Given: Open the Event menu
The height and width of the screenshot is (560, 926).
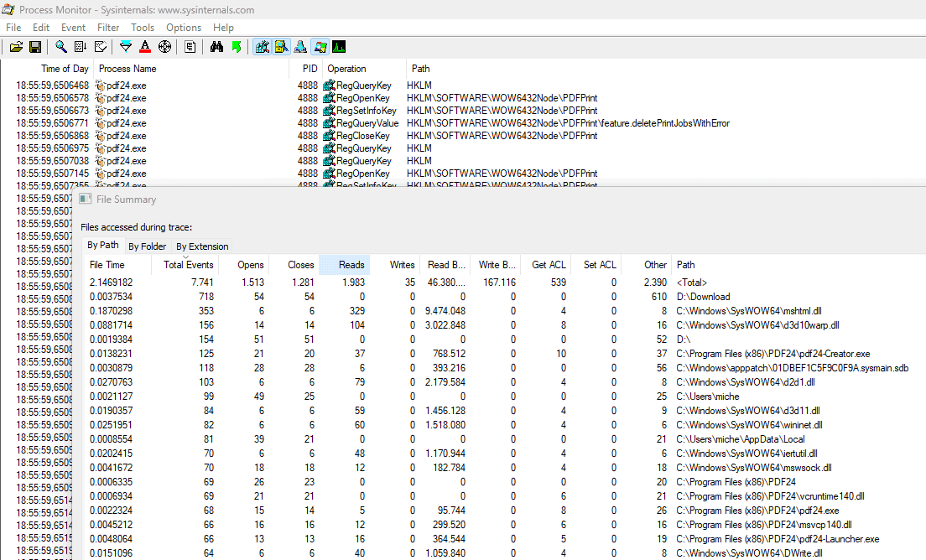Looking at the screenshot, I should pyautogui.click(x=73, y=28).
